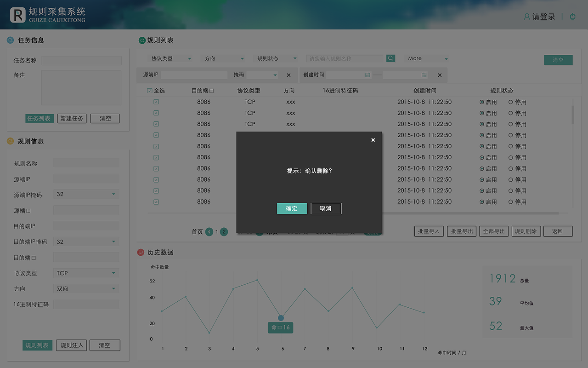
Task: Click the 目的端口 field in 规则信息
Action: click(86, 257)
